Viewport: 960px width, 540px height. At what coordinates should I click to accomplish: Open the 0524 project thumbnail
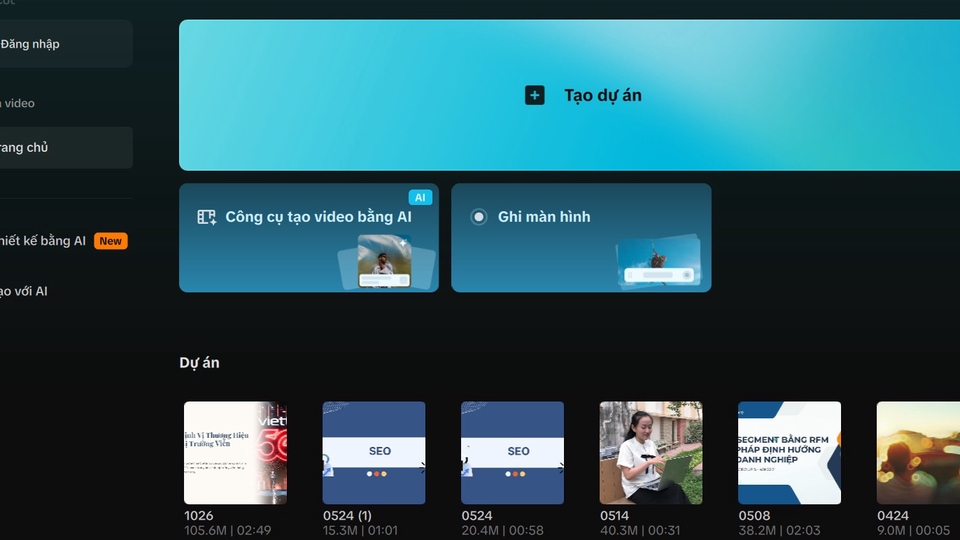[512, 453]
